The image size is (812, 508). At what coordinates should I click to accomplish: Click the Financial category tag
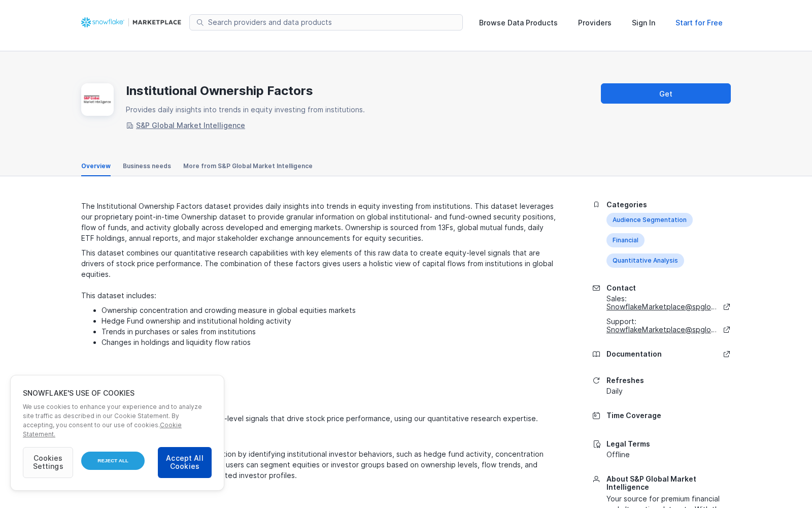(x=625, y=240)
